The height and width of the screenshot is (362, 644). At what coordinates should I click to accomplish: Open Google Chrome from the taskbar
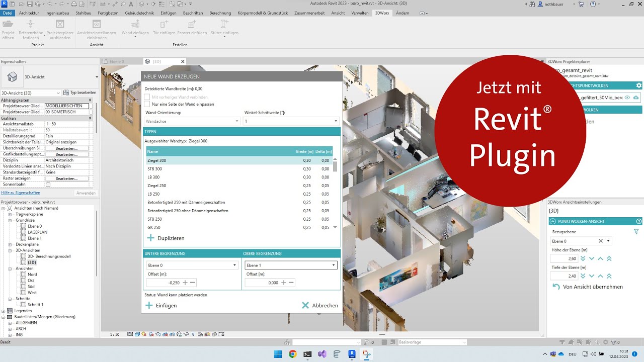[x=293, y=354]
